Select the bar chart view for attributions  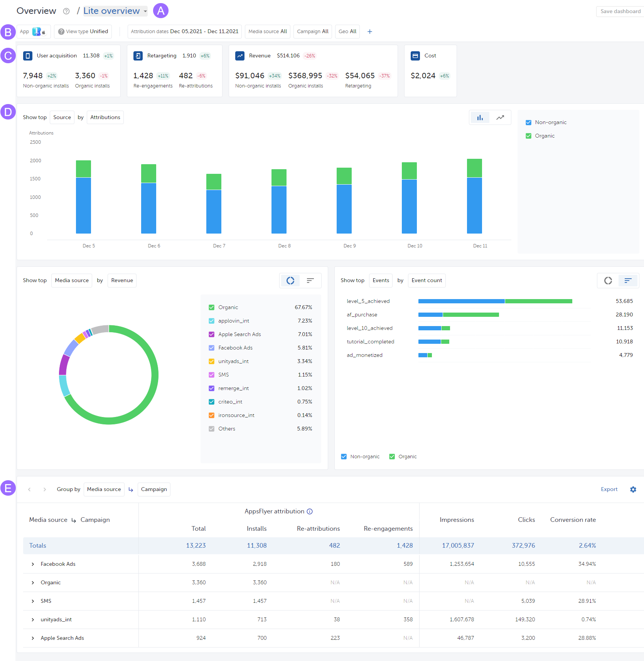point(479,117)
